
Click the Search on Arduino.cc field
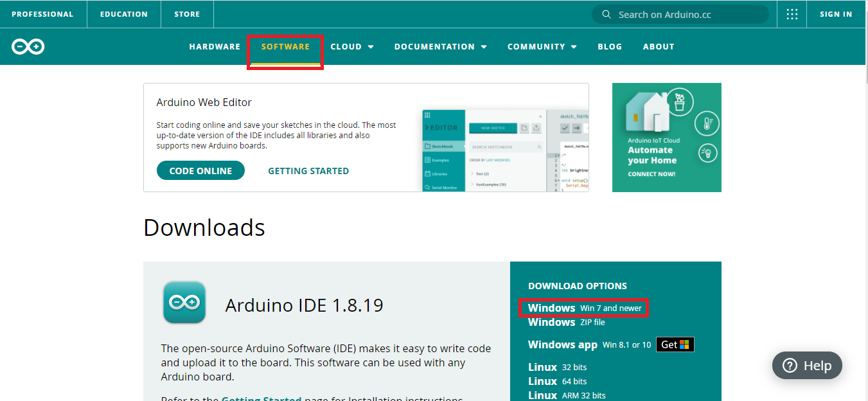coord(680,13)
